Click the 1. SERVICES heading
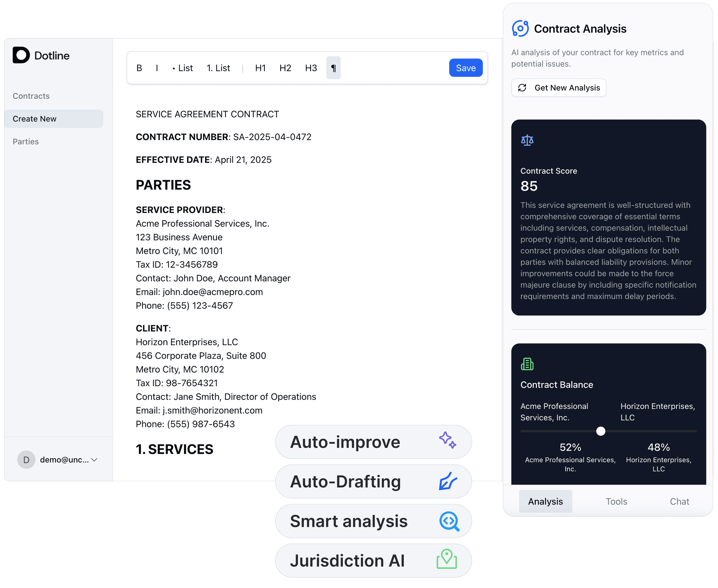The width and height of the screenshot is (718, 588). 174,449
